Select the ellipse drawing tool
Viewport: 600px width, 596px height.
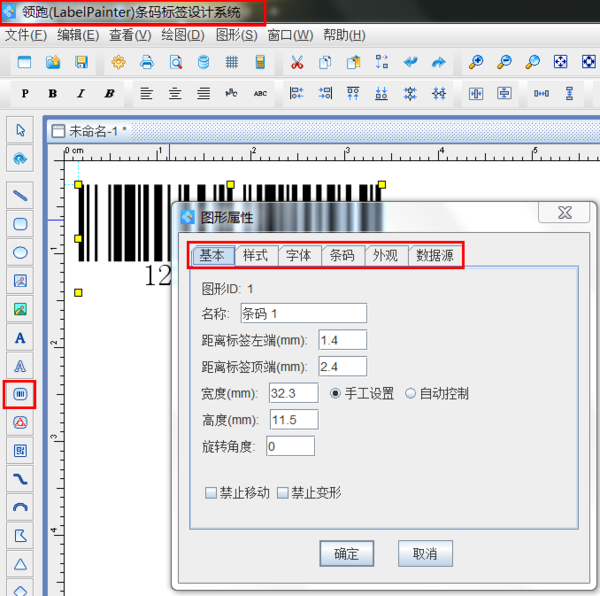pos(20,252)
